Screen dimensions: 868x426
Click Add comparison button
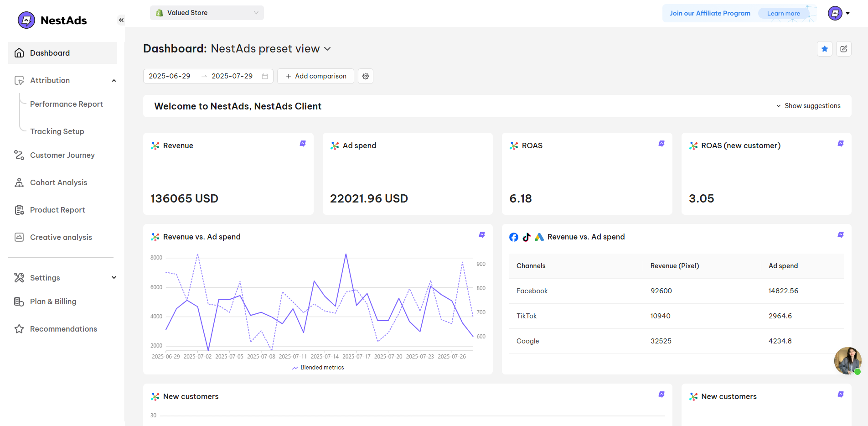click(316, 76)
